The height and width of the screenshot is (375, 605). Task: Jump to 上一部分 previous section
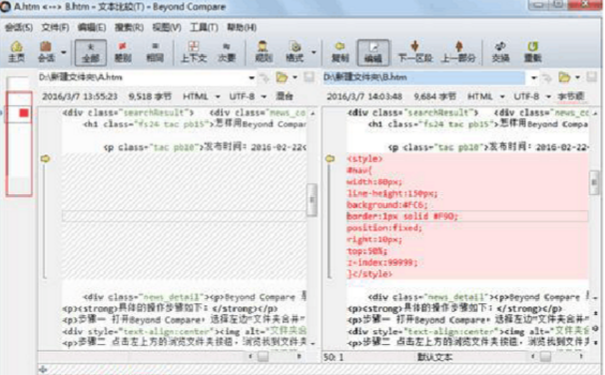tap(459, 52)
